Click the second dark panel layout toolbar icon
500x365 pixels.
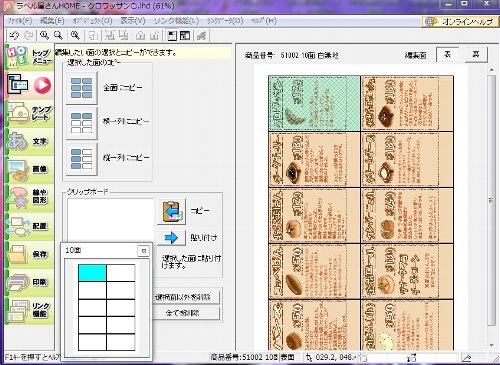tap(185, 35)
